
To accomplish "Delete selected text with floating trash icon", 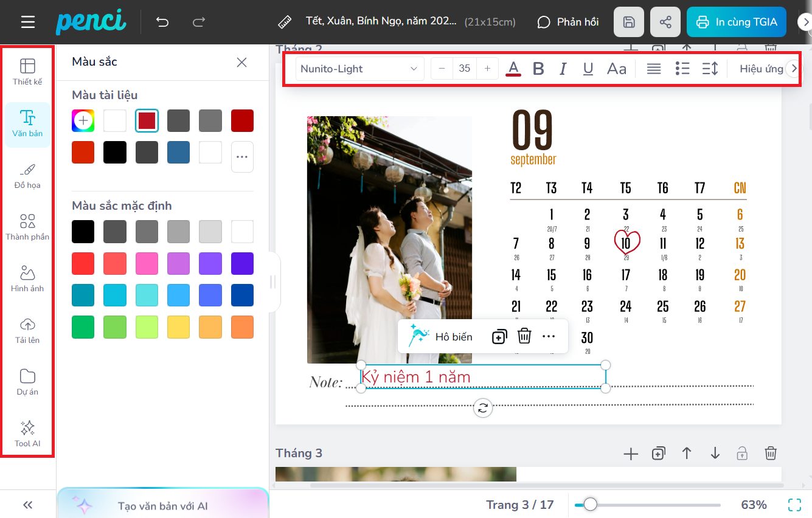I will click(524, 336).
